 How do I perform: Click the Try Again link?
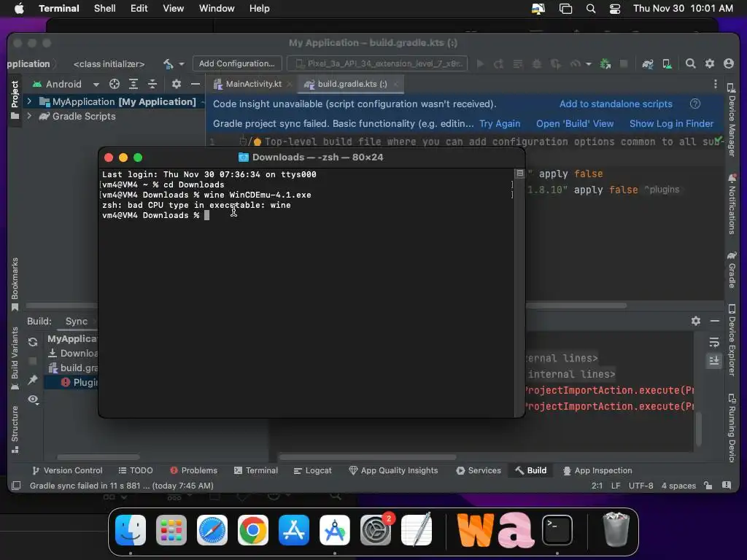(x=500, y=124)
